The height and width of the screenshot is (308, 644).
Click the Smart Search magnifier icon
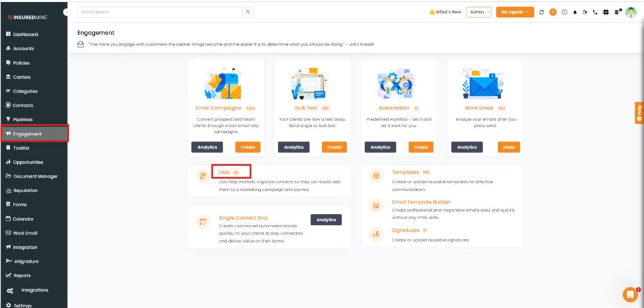click(x=248, y=12)
